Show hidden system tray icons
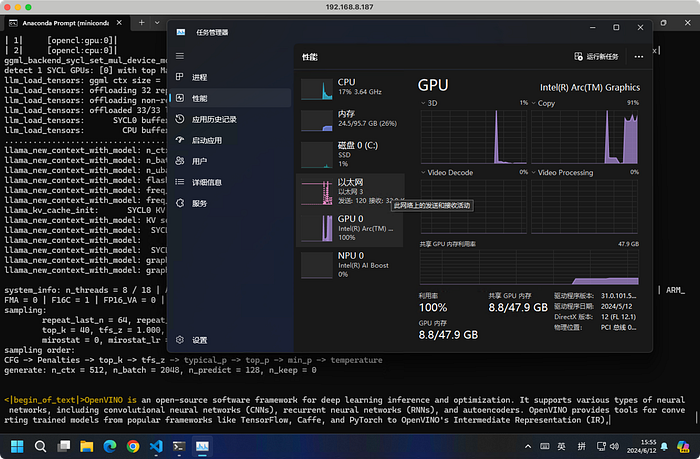The image size is (700, 459). (x=528, y=446)
